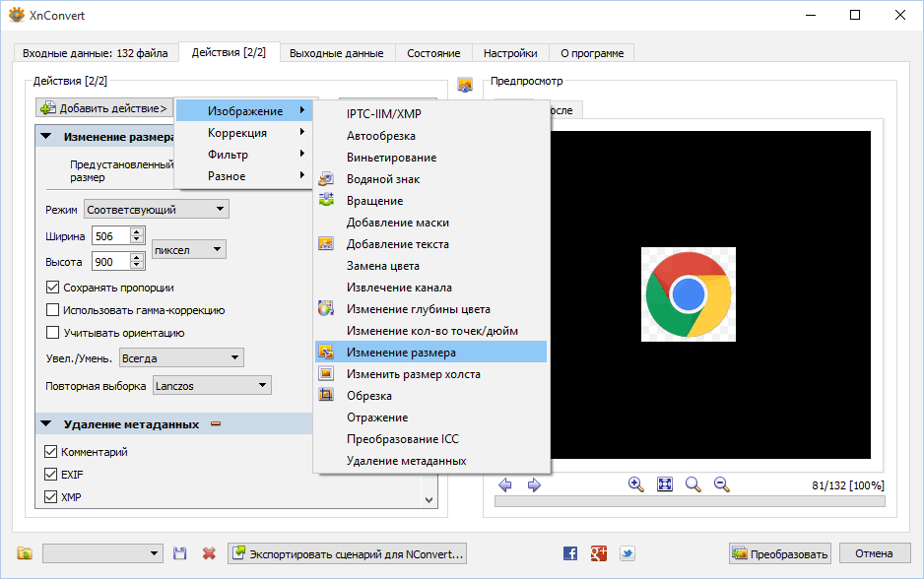The height and width of the screenshot is (579, 924).
Task: Zoom in on the preview image
Action: click(636, 484)
